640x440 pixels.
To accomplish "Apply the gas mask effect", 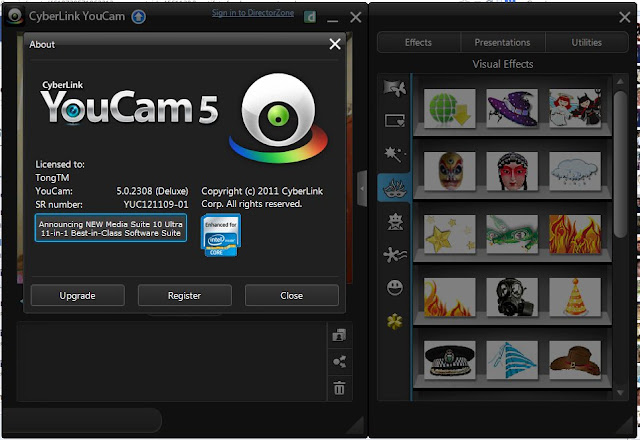I will coord(512,297).
